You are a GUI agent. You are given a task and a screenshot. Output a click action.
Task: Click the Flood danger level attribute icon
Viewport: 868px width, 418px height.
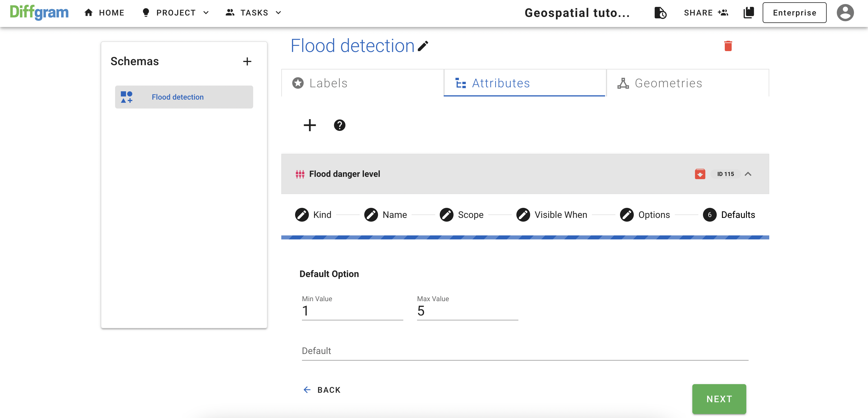pos(299,173)
